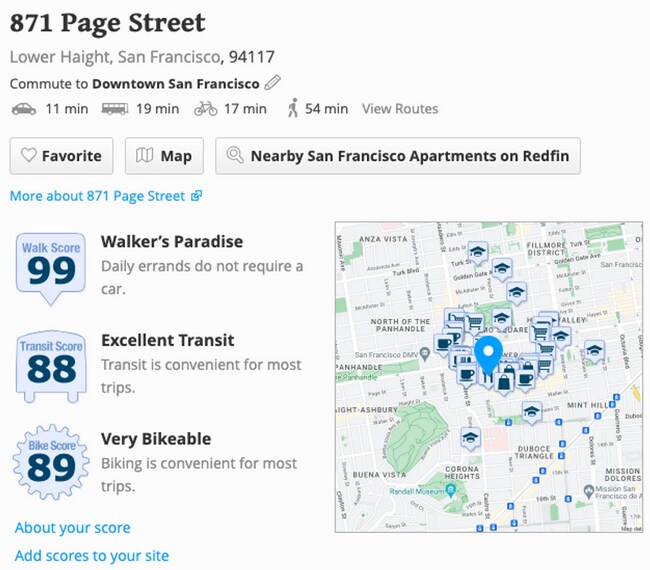The image size is (650, 570).
Task: Open Nearby San Francisco Apartments on Redfin
Action: (398, 156)
